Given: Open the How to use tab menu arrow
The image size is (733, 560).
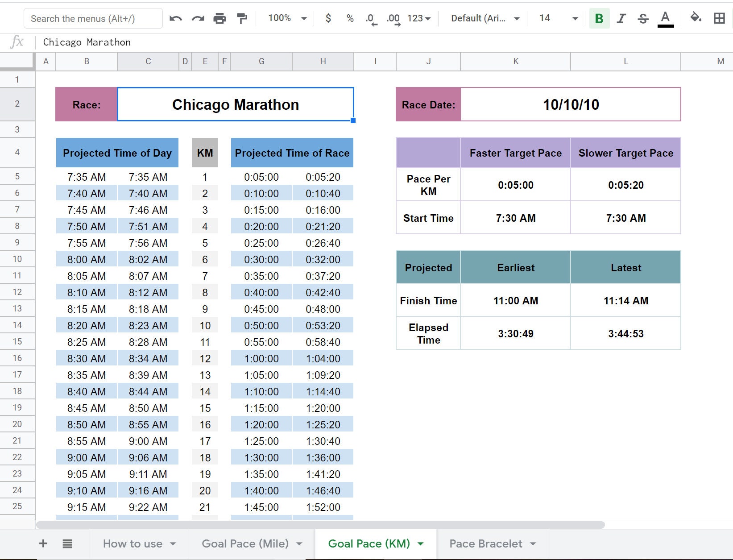Looking at the screenshot, I should [173, 544].
